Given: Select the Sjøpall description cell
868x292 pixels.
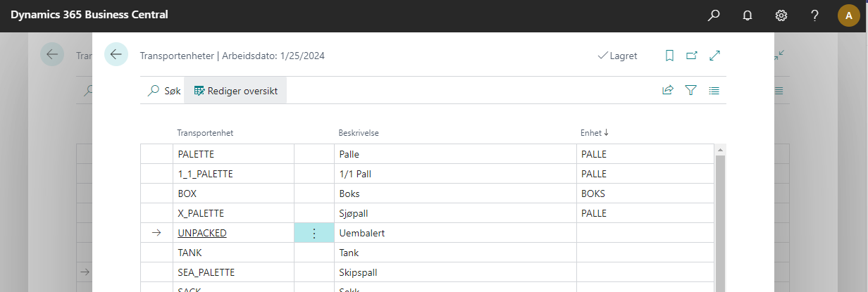Looking at the screenshot, I should (455, 213).
